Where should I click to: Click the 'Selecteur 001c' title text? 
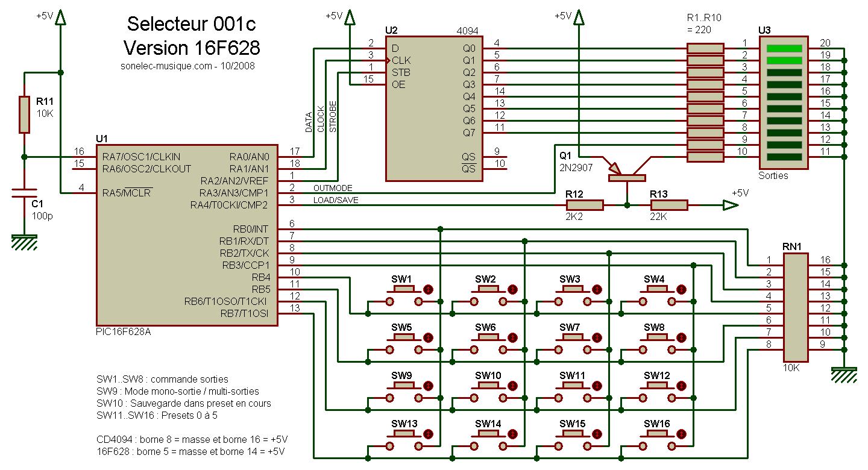click(191, 24)
